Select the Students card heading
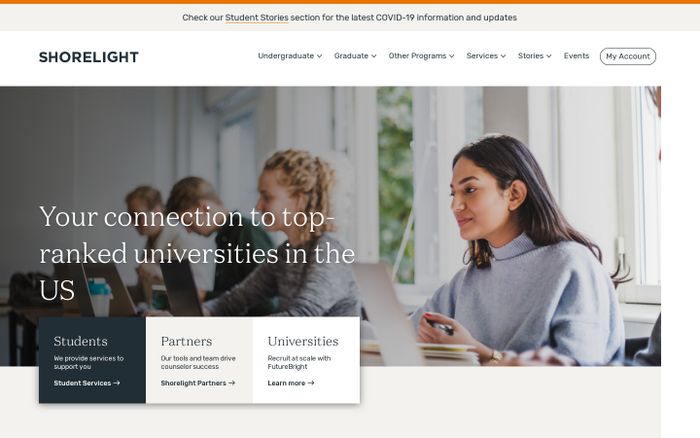This screenshot has height=438, width=700. (81, 341)
